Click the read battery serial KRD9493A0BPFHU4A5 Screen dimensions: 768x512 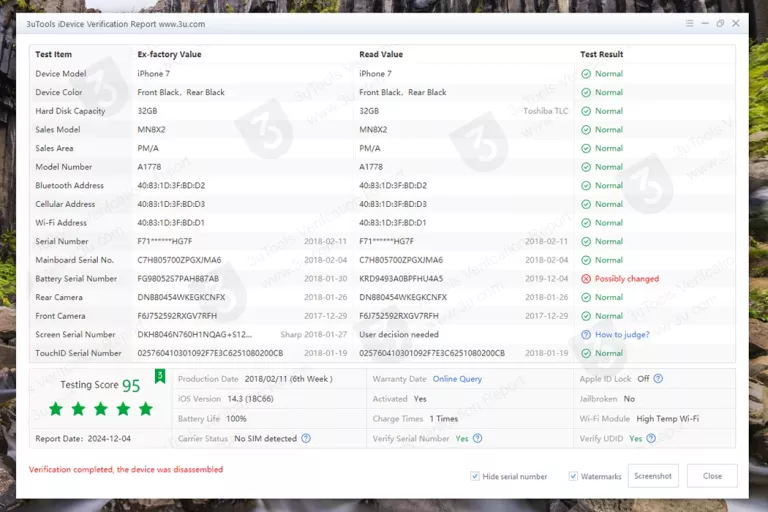(401, 279)
